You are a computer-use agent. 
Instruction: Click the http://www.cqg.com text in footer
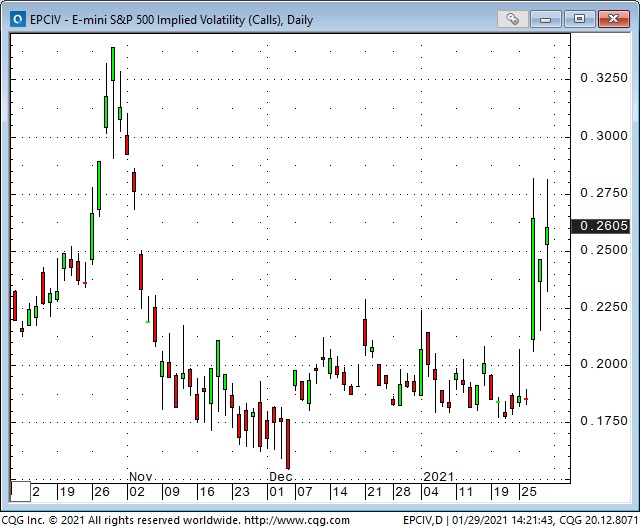coord(297,520)
